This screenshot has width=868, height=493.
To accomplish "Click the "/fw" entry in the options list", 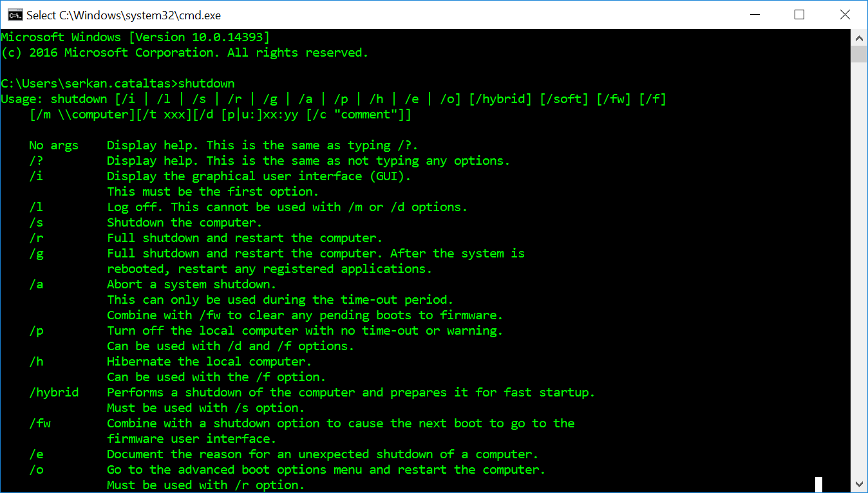I will [x=40, y=423].
